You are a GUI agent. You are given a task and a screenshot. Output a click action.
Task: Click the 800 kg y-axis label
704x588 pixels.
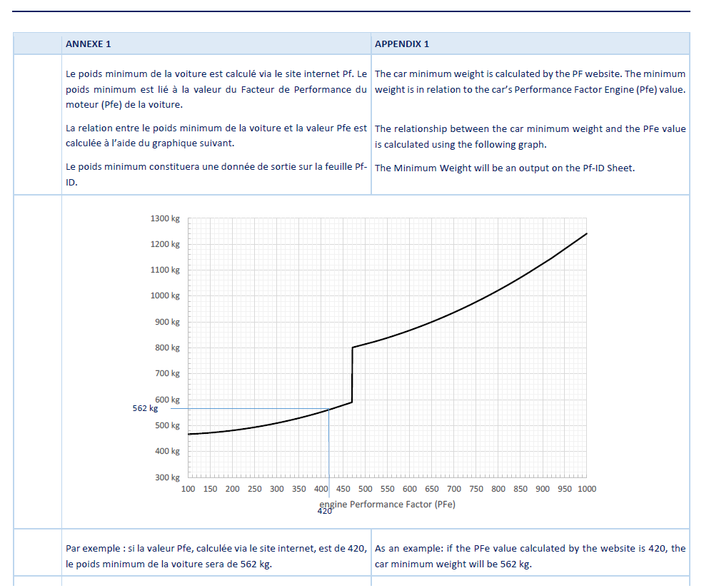(x=167, y=348)
